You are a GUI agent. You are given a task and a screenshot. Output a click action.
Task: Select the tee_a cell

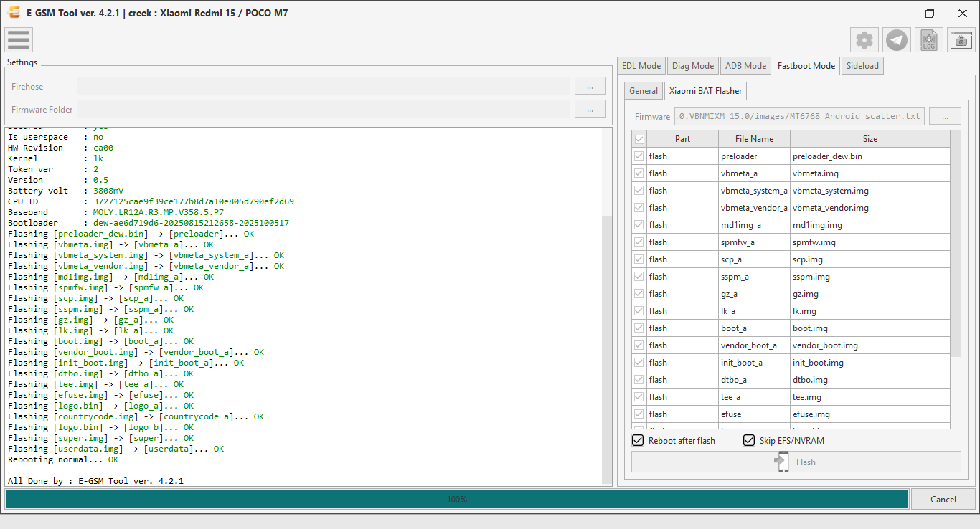755,397
